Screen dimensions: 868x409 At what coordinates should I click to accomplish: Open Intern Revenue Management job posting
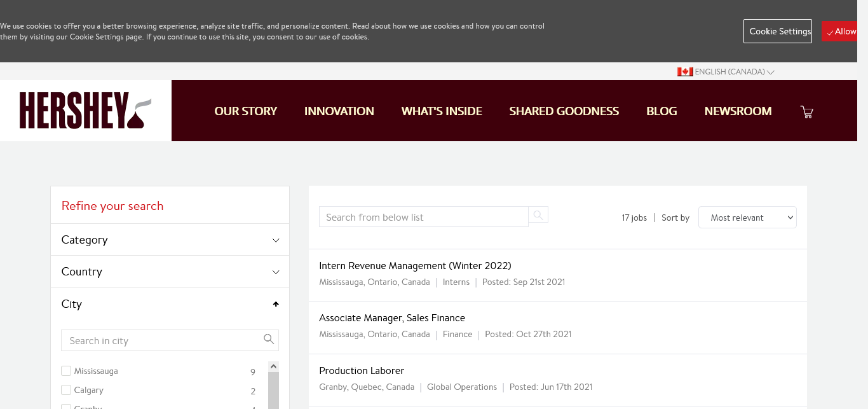(x=415, y=266)
